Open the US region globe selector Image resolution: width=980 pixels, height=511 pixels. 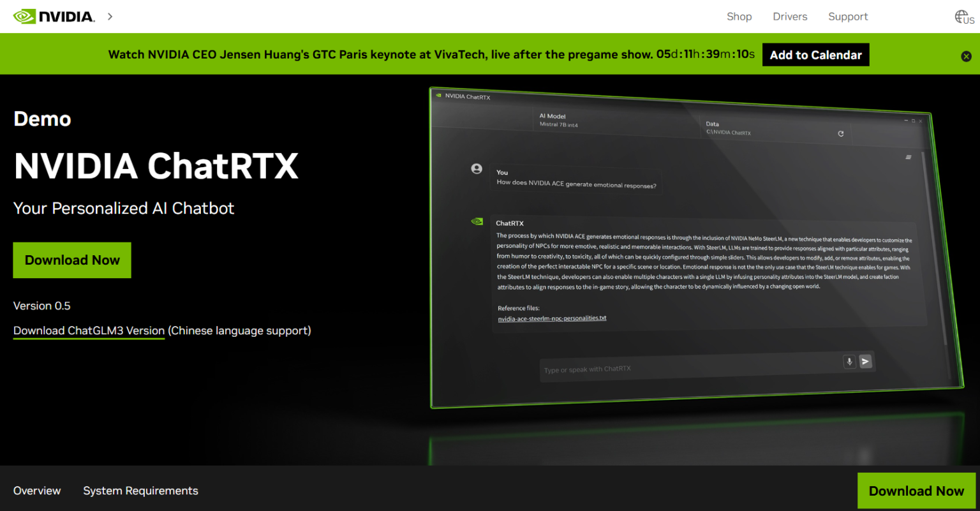[x=963, y=16]
